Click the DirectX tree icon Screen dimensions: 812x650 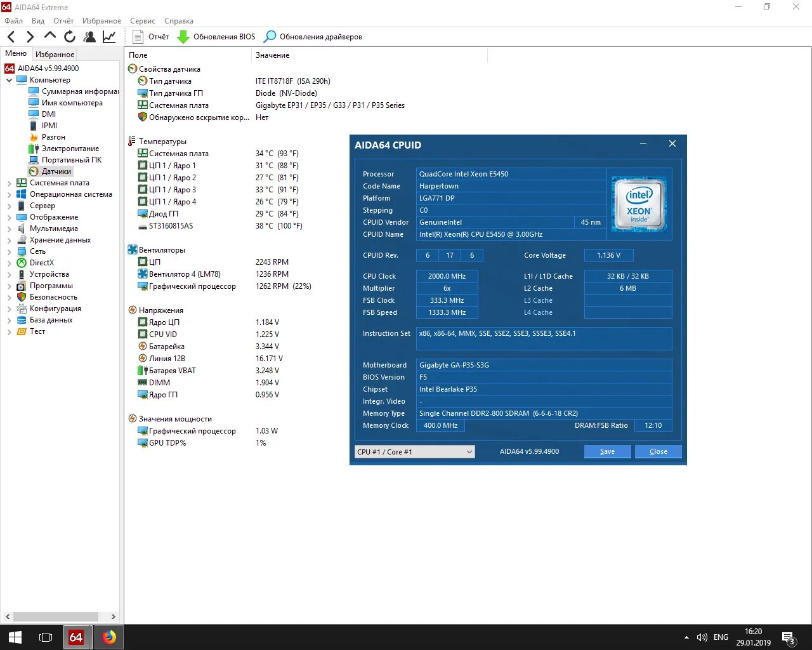(22, 263)
